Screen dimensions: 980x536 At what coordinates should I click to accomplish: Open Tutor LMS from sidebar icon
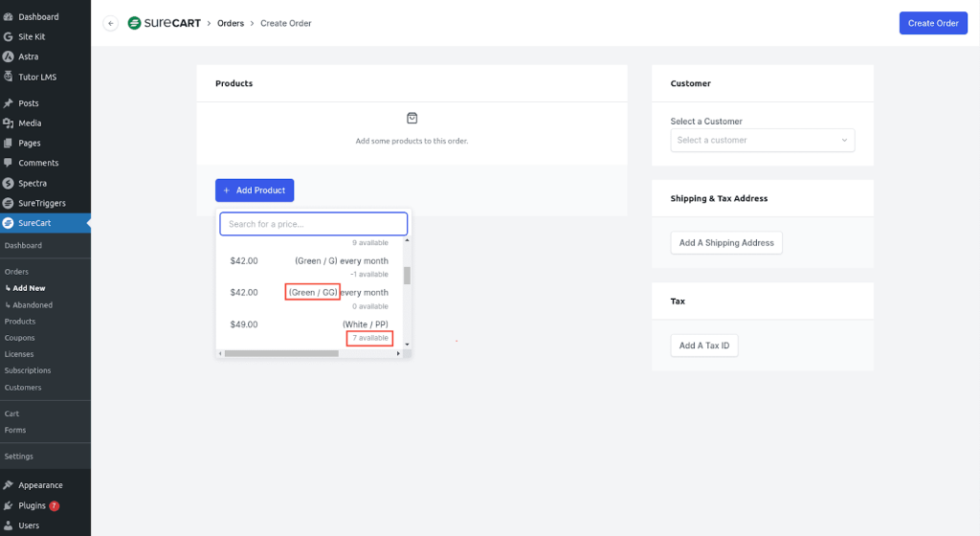pyautogui.click(x=9, y=77)
